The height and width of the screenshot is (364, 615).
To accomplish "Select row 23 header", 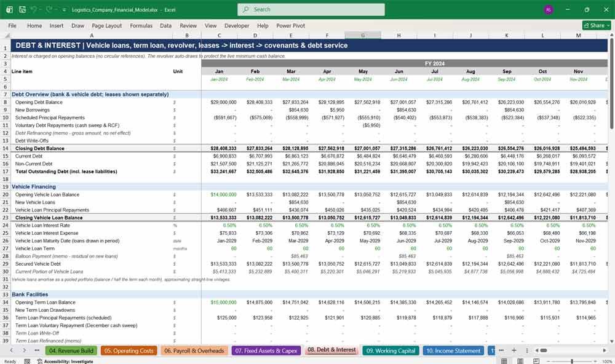I will tap(5, 218).
